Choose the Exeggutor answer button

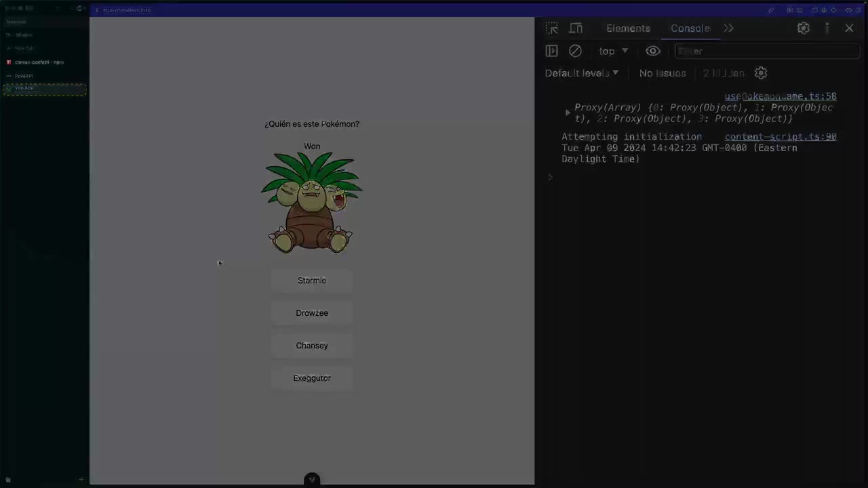312,378
